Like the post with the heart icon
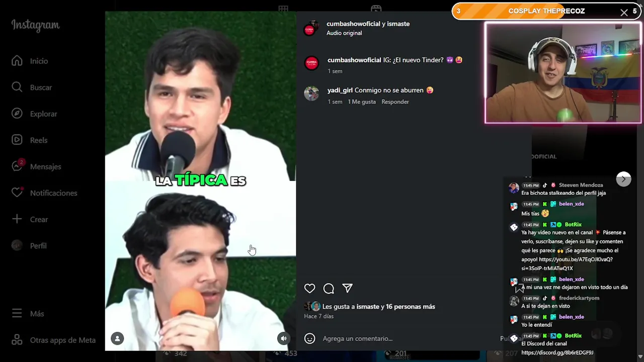 click(x=309, y=288)
